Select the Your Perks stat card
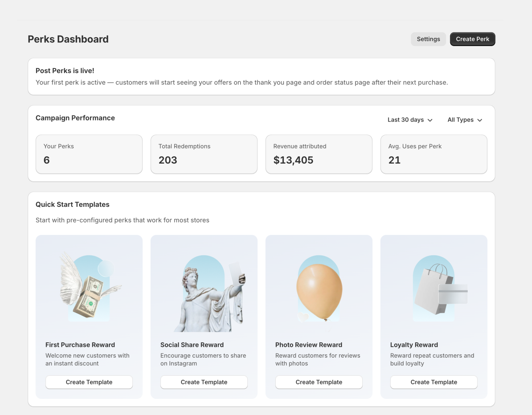 coord(89,154)
